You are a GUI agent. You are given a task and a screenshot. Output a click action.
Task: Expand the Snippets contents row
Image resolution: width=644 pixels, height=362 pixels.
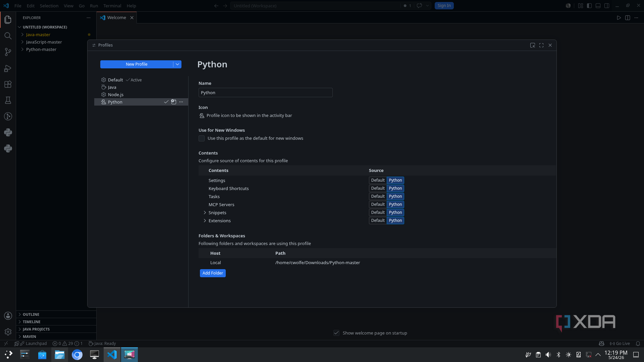205,213
